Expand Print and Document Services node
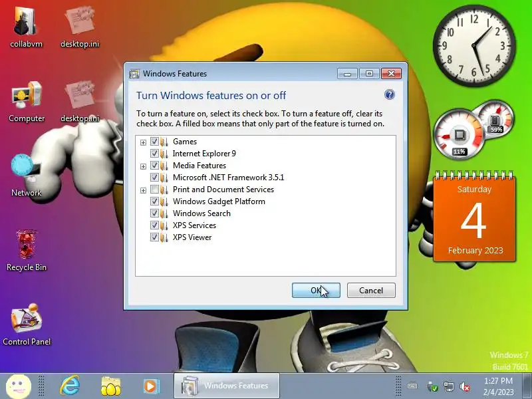Screen dimensions: 532x399 (143, 190)
